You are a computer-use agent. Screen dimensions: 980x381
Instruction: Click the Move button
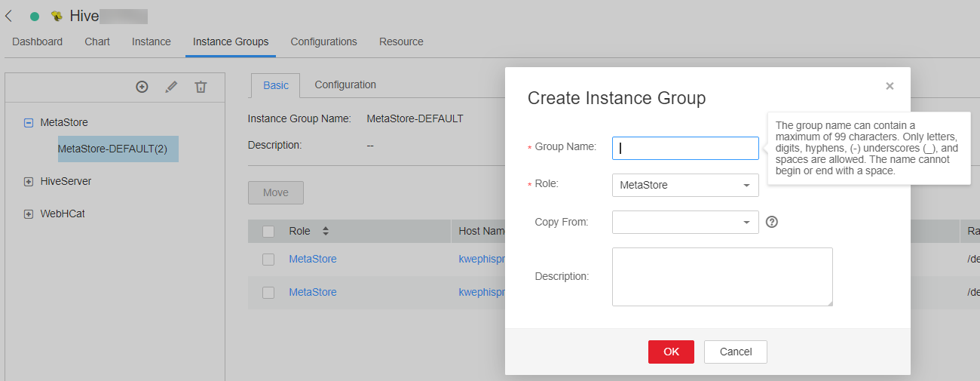(x=276, y=192)
